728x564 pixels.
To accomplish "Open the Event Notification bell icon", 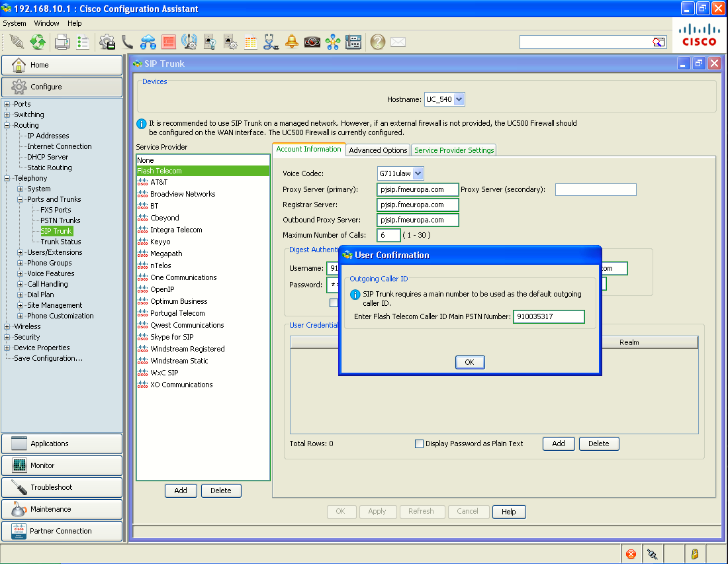I will 292,42.
